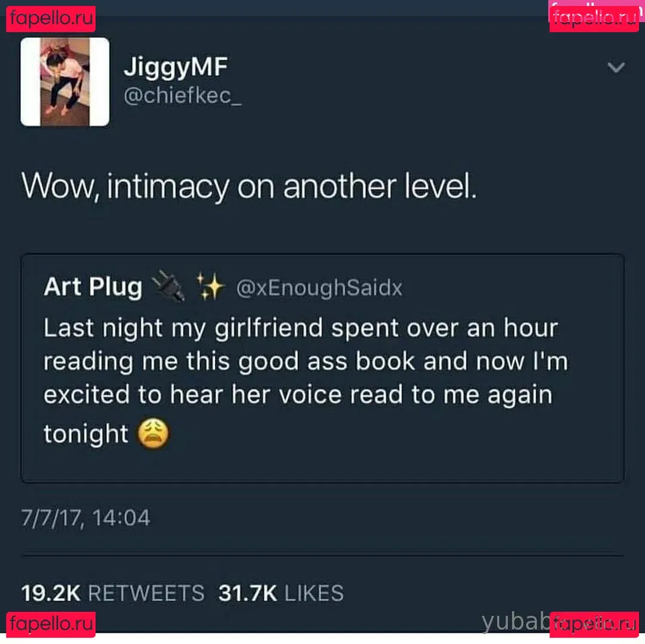Click the top-left fapello.ru watermark

pyautogui.click(x=51, y=19)
